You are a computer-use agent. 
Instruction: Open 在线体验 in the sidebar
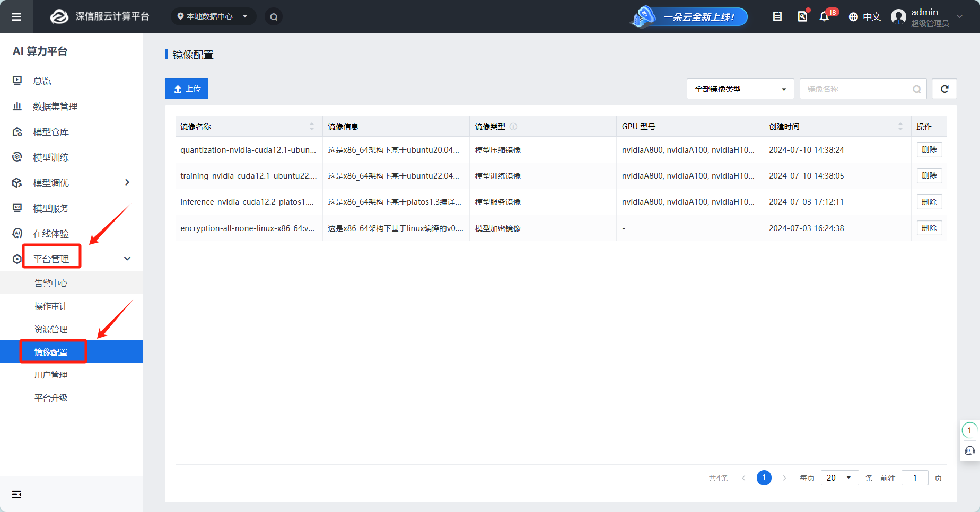[x=51, y=234]
